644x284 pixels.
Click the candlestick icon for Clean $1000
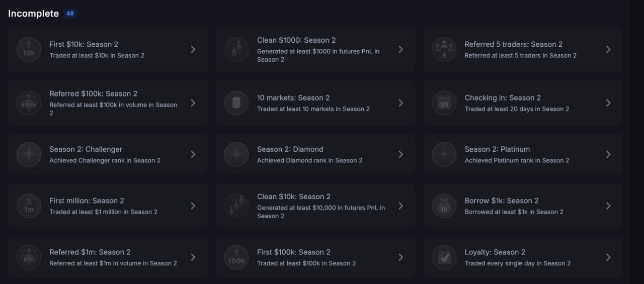pos(236,49)
